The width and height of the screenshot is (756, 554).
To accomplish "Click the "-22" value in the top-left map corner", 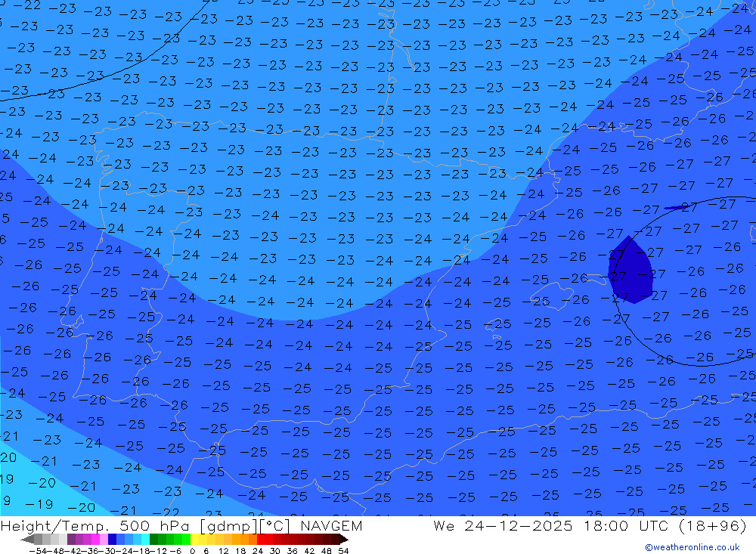I will pos(26,6).
